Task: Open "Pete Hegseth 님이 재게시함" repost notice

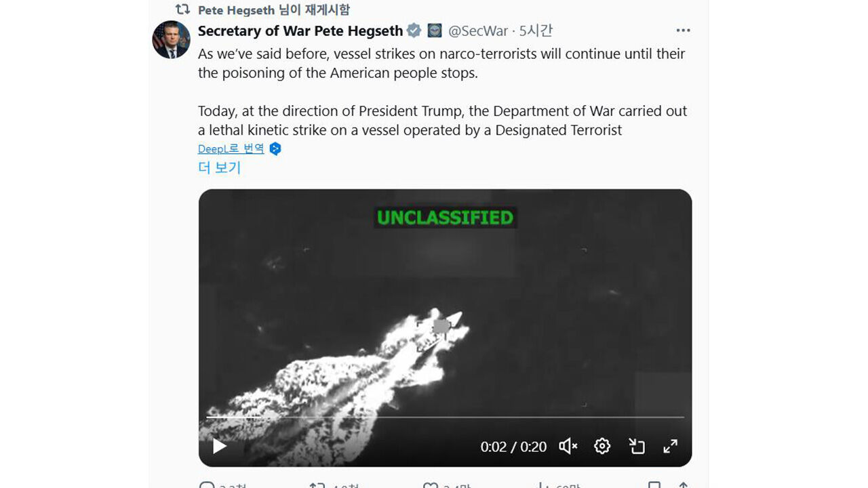Action: (273, 9)
